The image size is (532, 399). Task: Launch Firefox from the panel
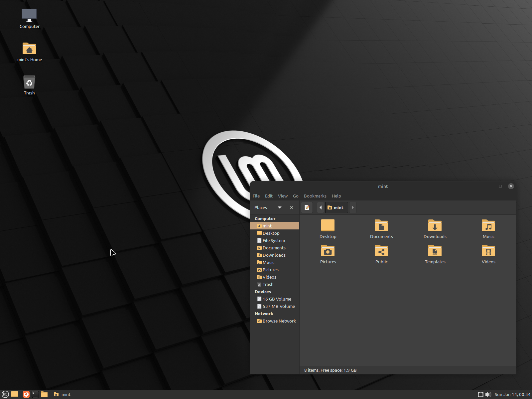pyautogui.click(x=26, y=394)
